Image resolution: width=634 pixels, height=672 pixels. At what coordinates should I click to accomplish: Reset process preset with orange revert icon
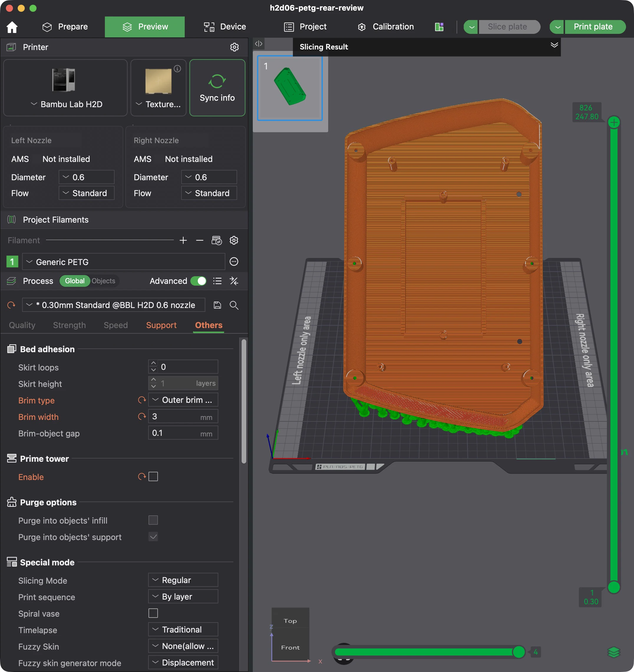pyautogui.click(x=11, y=305)
